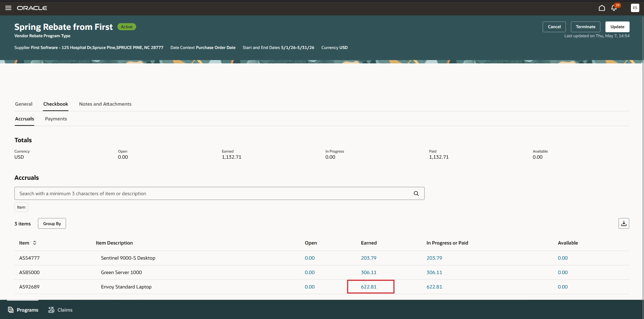Image resolution: width=644 pixels, height=319 pixels.
Task: Click the In Progress or Paid header
Action: 447,243
